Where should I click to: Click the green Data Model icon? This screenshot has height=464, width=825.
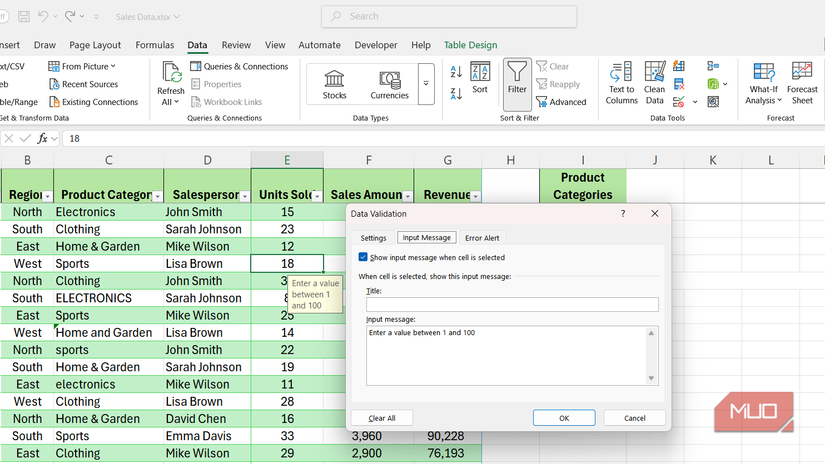(x=713, y=84)
